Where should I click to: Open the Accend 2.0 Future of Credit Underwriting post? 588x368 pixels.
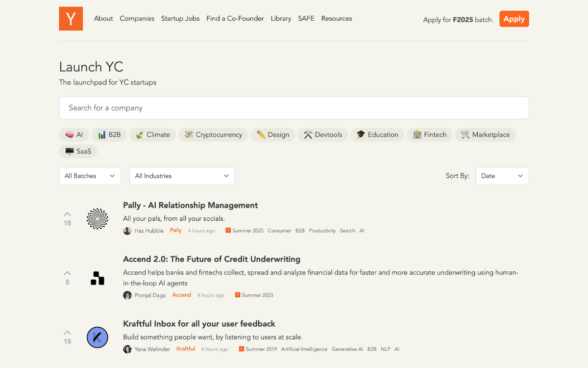pos(212,260)
